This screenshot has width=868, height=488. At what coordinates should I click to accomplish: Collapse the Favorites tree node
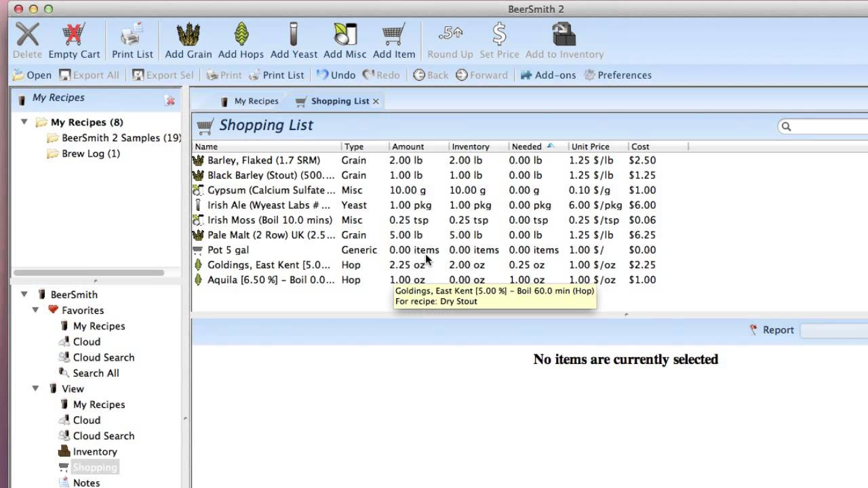[x=35, y=310]
